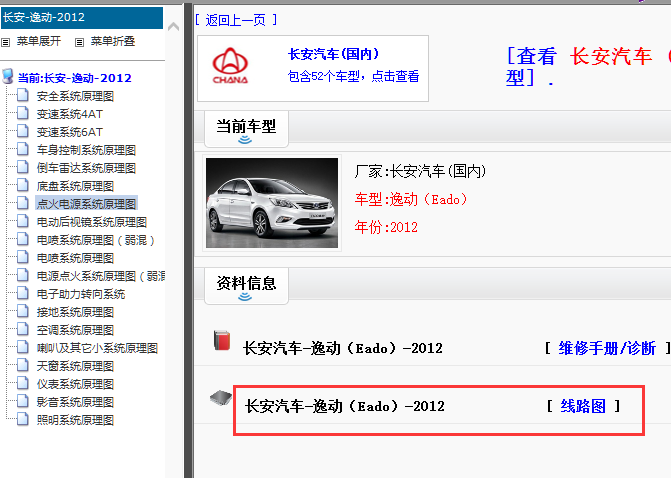Click the 资料信息 section tab
Image resolution: width=671 pixels, height=478 pixels.
coord(246,286)
